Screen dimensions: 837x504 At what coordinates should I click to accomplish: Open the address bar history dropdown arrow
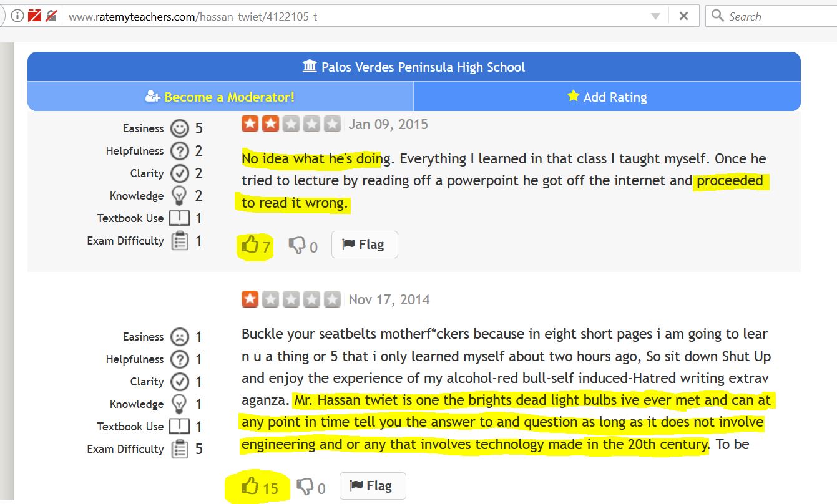[655, 17]
